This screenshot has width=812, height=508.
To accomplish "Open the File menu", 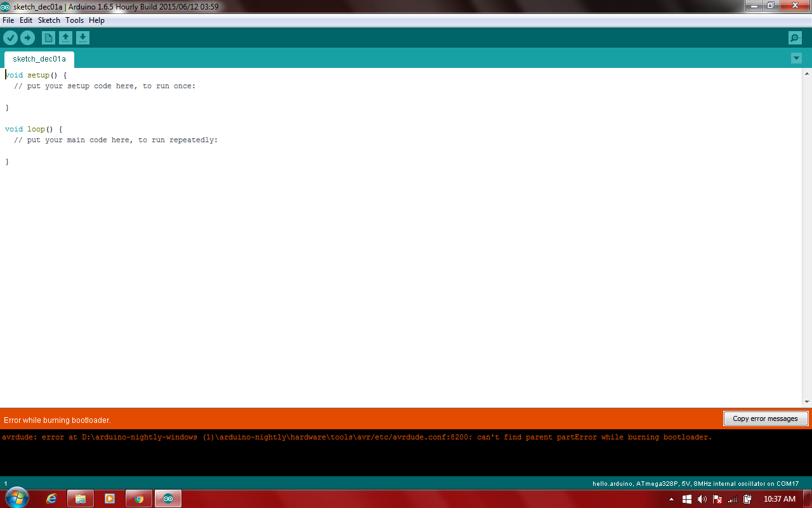I will click(8, 20).
